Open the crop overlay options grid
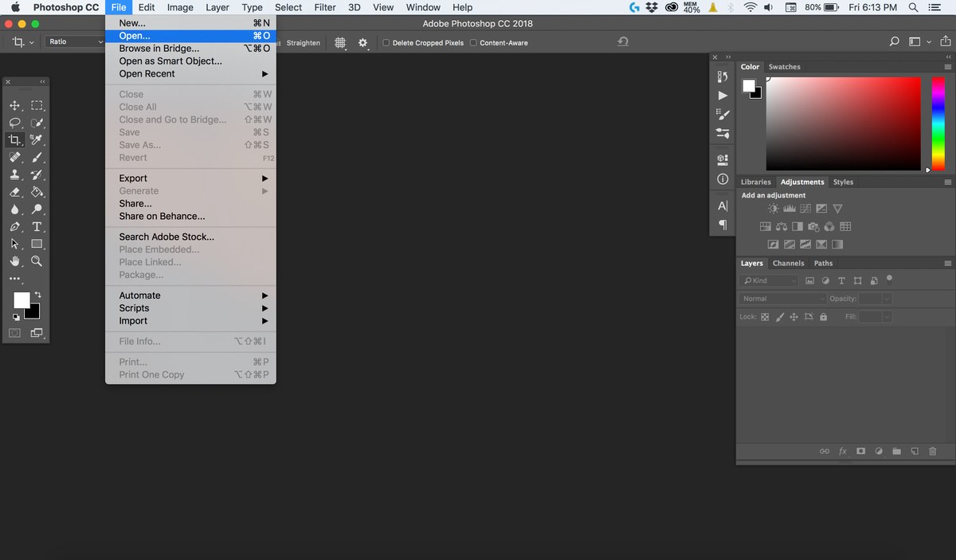 [x=340, y=43]
